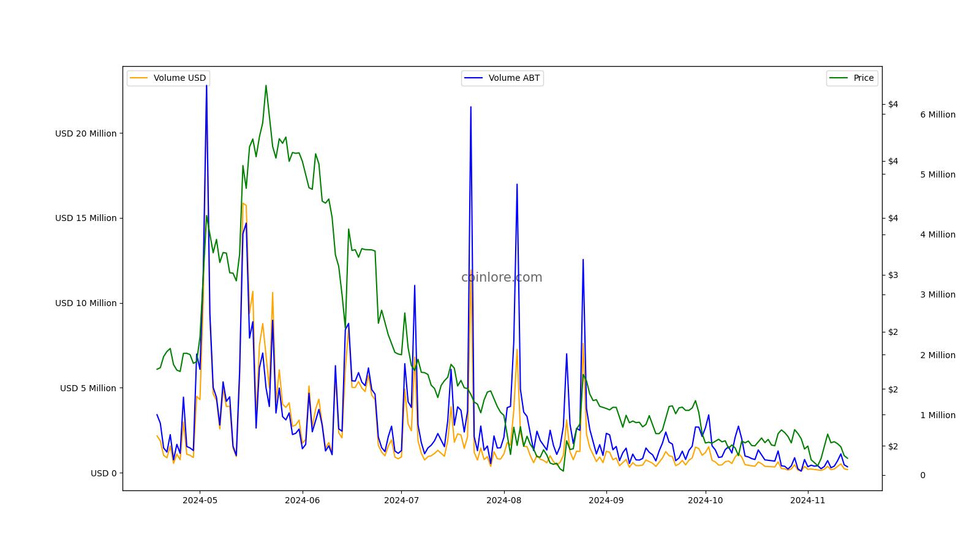Click the Volume ABT legend label
The width and height of the screenshot is (980, 551).
(514, 78)
